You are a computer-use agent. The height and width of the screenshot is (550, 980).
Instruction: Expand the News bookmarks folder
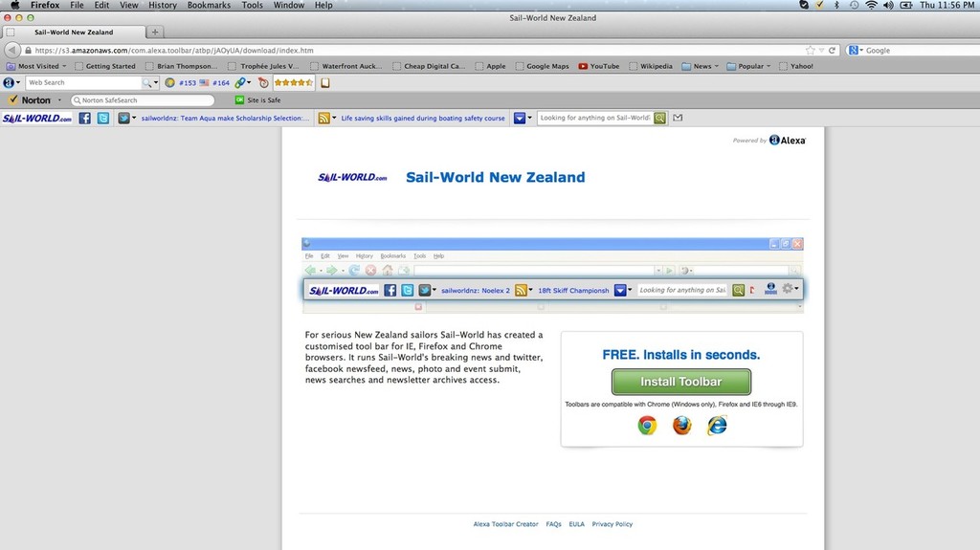(716, 66)
